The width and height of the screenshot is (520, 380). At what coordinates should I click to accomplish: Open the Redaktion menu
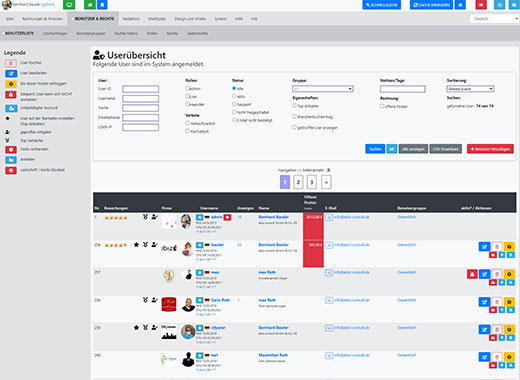(x=131, y=19)
